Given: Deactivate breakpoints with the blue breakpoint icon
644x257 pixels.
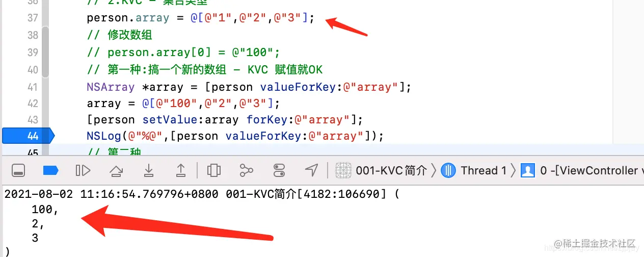Looking at the screenshot, I should pyautogui.click(x=50, y=170).
